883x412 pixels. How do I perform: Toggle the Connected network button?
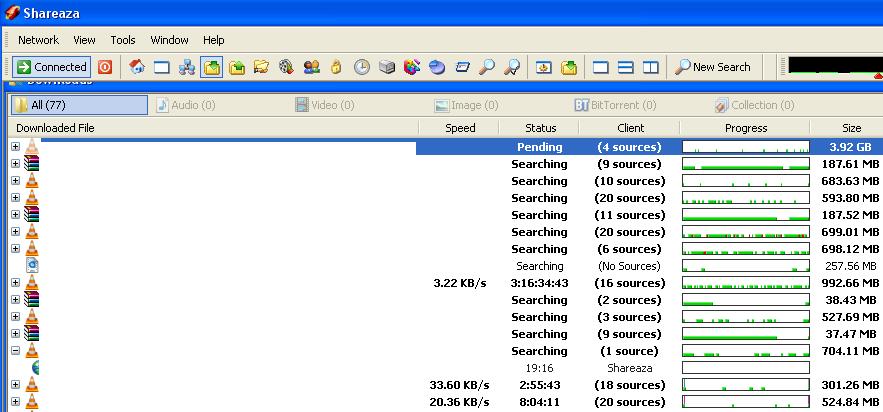pyautogui.click(x=51, y=67)
